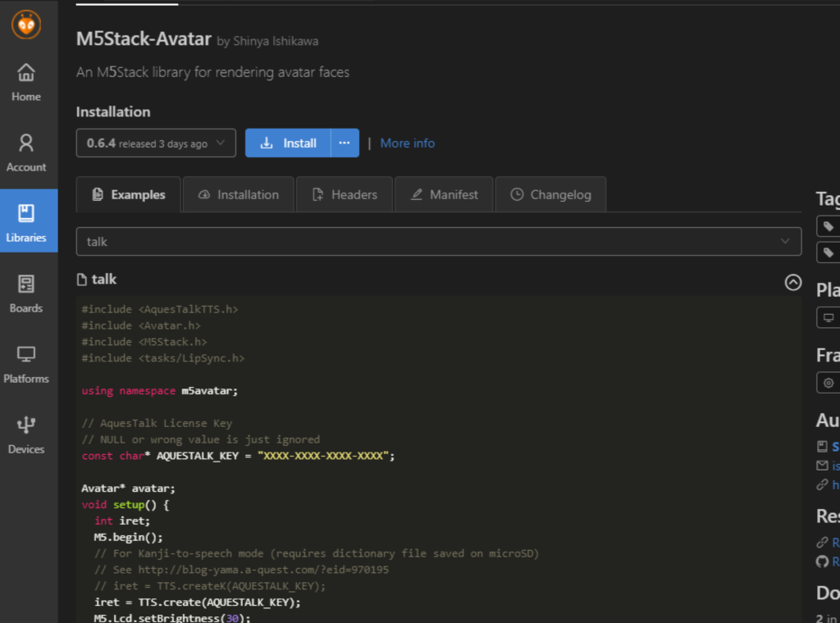
Task: Open the version selector showing 0.6.4
Action: click(x=155, y=143)
